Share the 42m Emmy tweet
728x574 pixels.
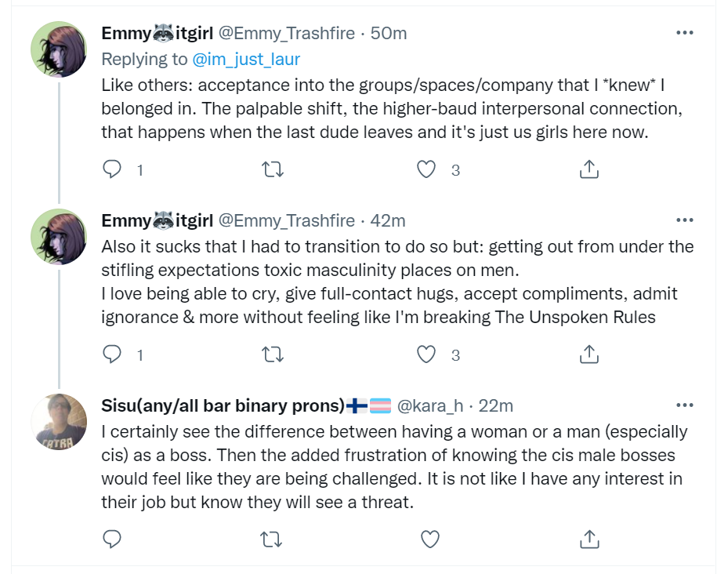[589, 354]
